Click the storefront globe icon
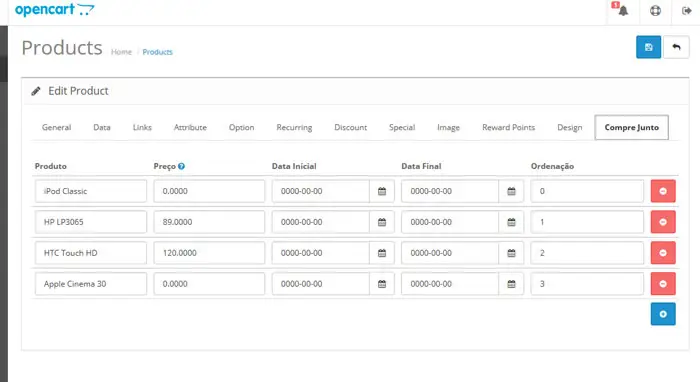700x382 pixels. coord(655,10)
